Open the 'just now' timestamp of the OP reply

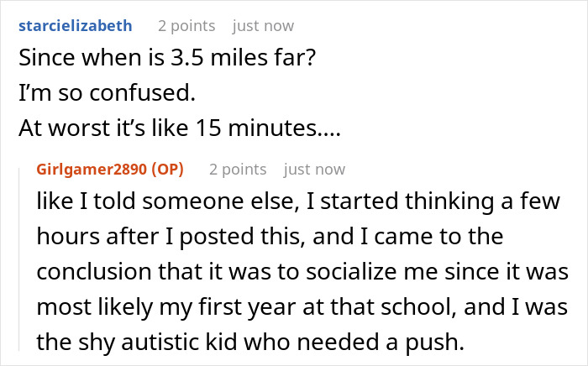(x=315, y=170)
